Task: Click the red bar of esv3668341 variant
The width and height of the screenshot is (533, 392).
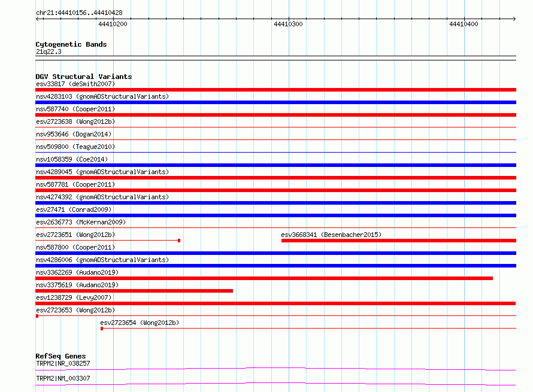Action: click(x=399, y=241)
